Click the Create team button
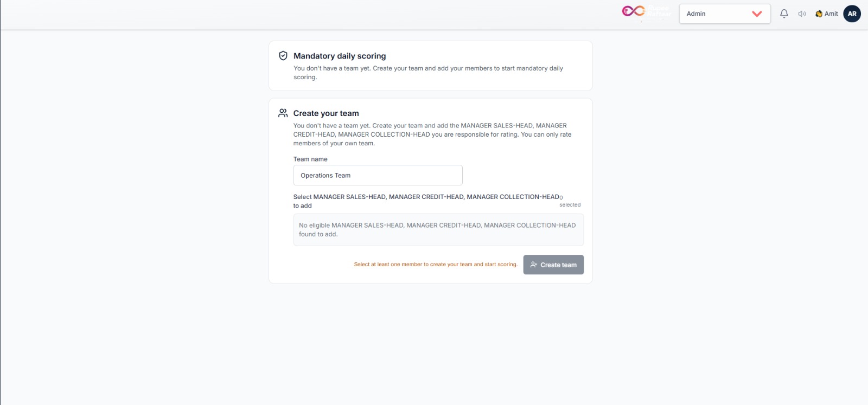 pos(553,265)
